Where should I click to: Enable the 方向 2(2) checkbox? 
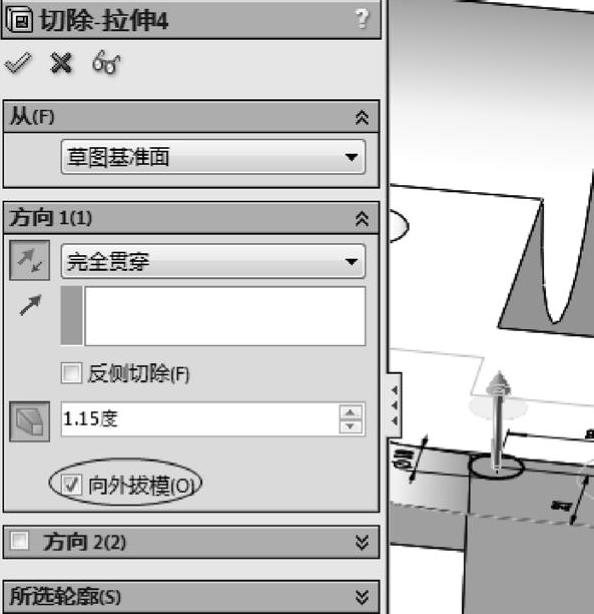click(20, 541)
